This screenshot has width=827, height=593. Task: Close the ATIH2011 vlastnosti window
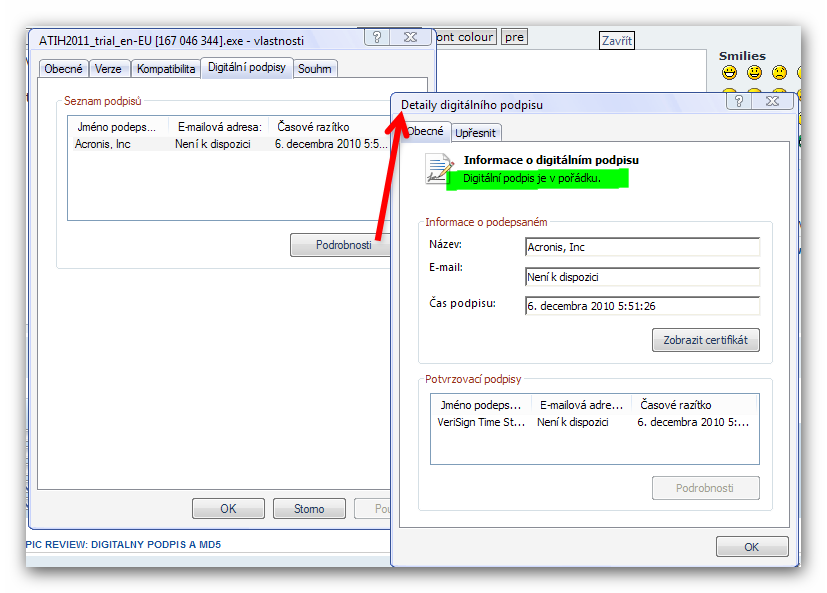tap(410, 37)
